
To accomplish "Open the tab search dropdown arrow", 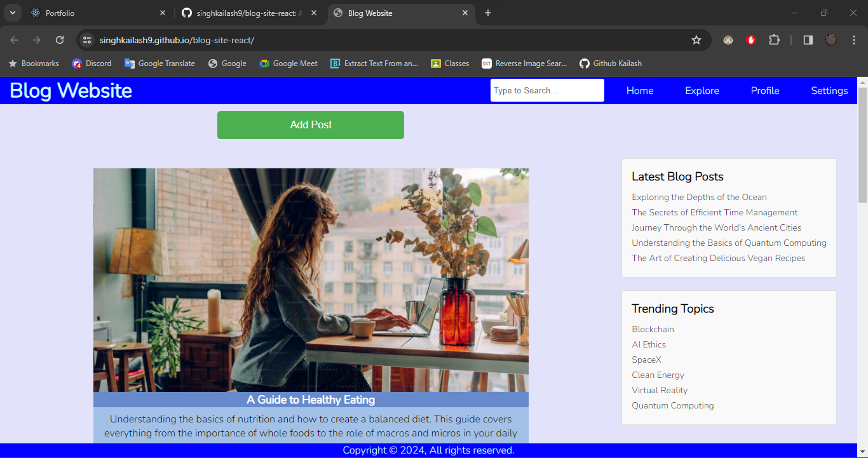I will [12, 13].
